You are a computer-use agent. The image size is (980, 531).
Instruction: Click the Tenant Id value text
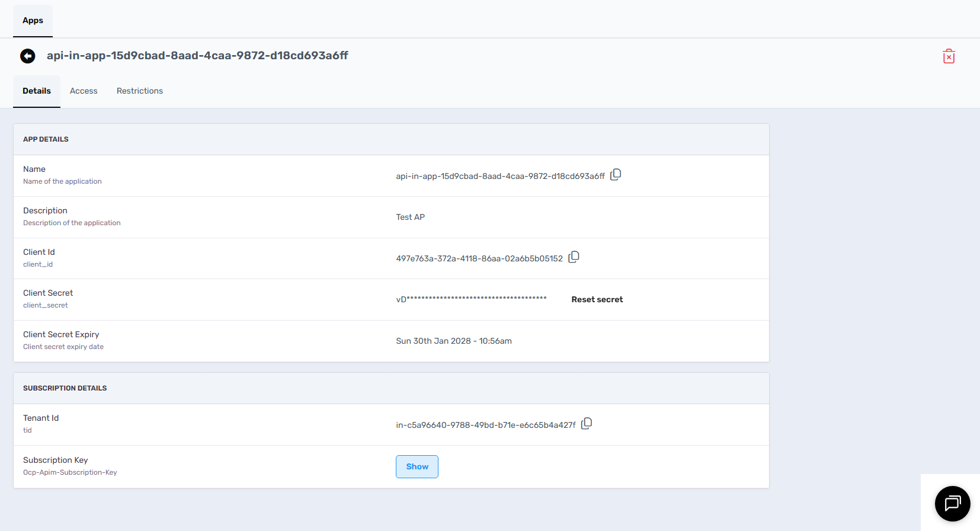pos(486,425)
